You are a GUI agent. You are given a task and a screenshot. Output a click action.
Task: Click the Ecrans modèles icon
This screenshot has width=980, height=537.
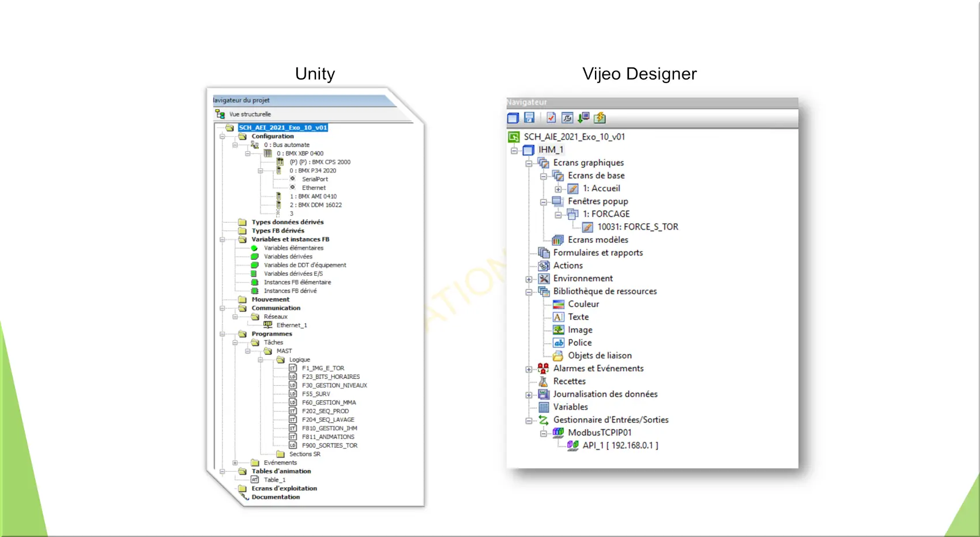click(557, 240)
